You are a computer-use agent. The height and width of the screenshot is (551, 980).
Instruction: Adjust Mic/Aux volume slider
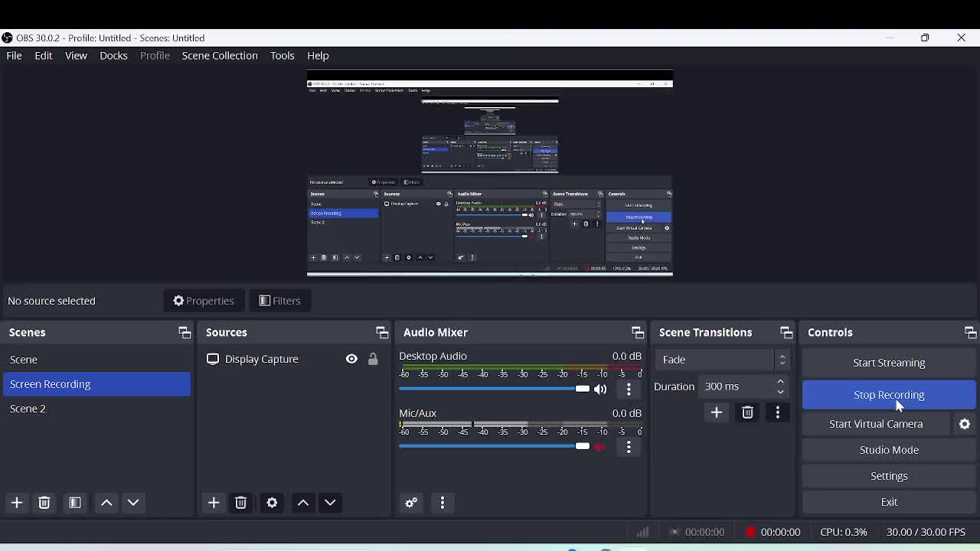pyautogui.click(x=494, y=446)
